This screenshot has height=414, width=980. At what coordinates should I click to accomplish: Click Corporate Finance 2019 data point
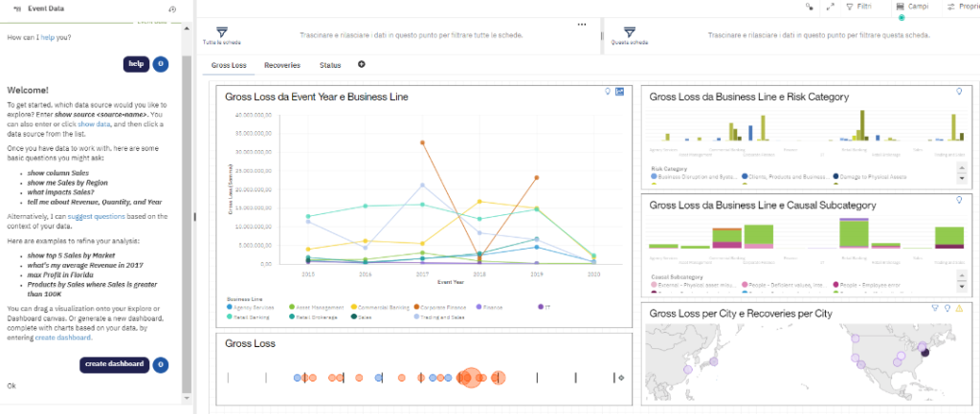point(536,178)
